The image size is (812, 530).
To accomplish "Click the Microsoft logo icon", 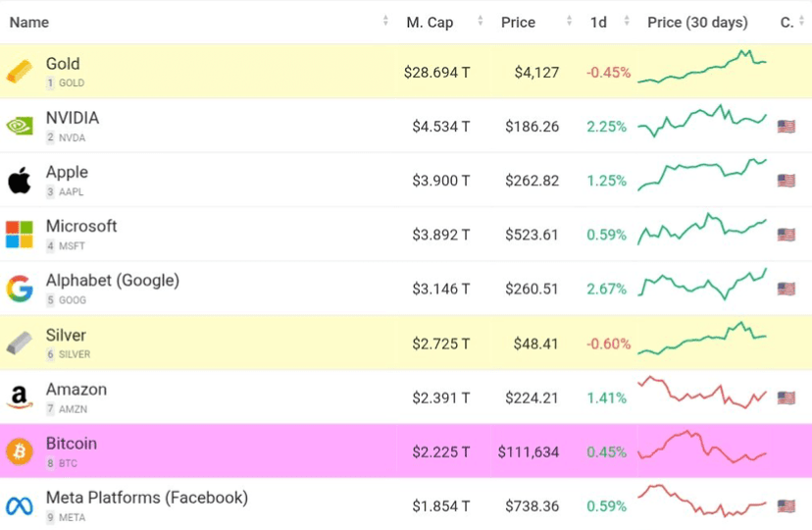I will (19, 235).
